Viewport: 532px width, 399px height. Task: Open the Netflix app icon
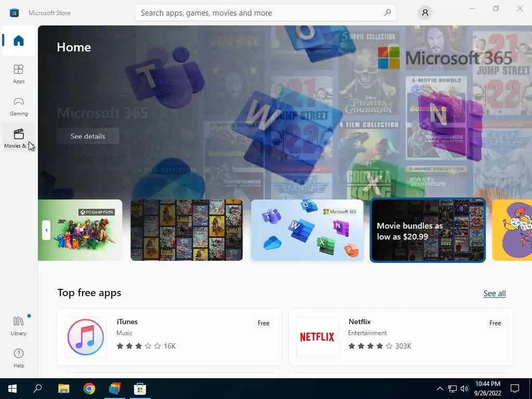[x=317, y=337]
